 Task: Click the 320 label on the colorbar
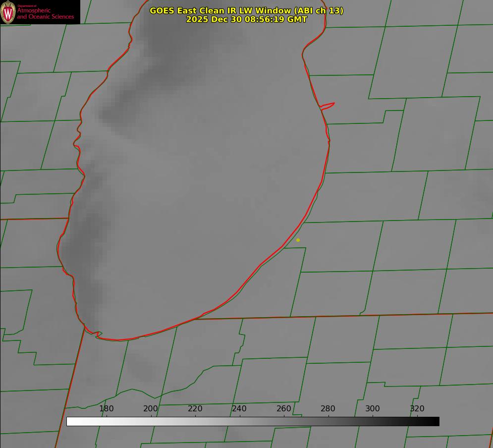[x=417, y=408]
